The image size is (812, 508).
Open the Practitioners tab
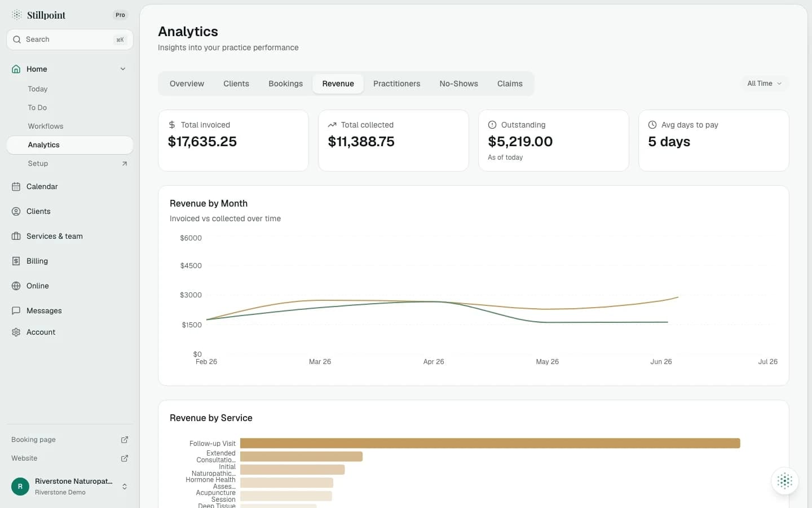[x=396, y=84]
